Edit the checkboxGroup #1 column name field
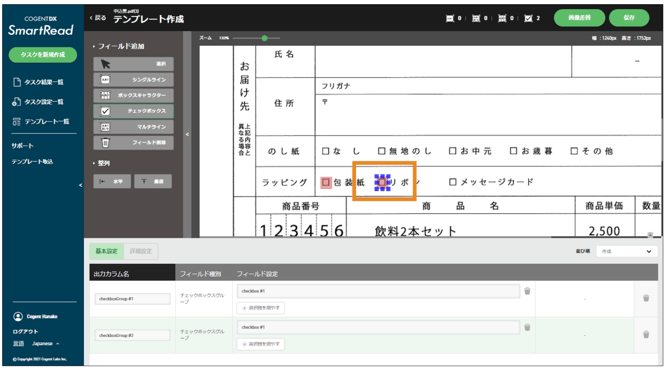670x373 pixels. (x=132, y=299)
